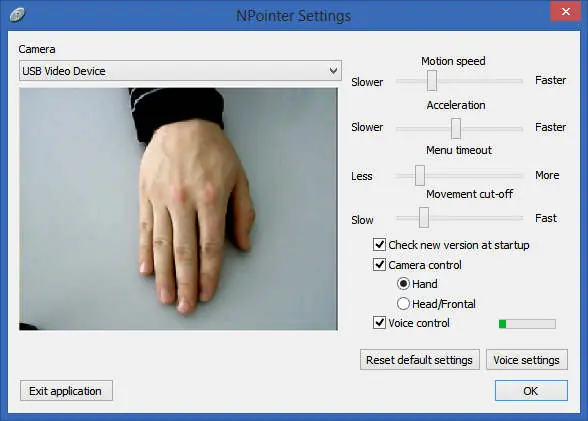Click the Motion speed slider handle
The height and width of the screenshot is (421, 588).
pos(432,80)
